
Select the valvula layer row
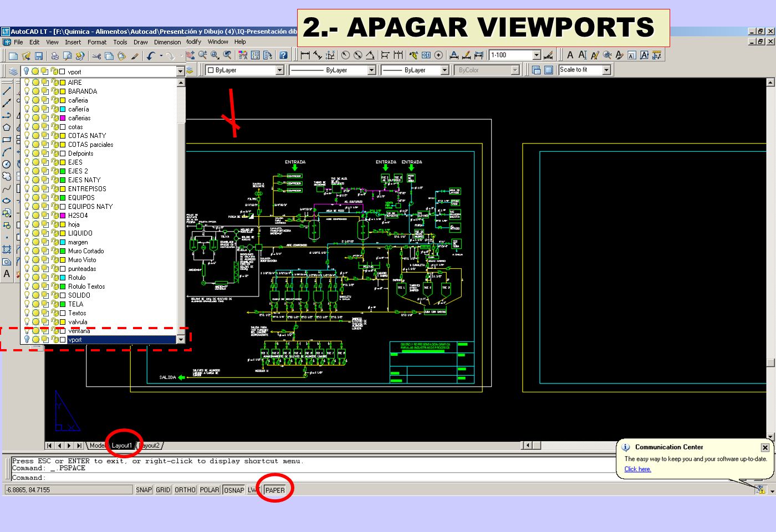[99, 321]
